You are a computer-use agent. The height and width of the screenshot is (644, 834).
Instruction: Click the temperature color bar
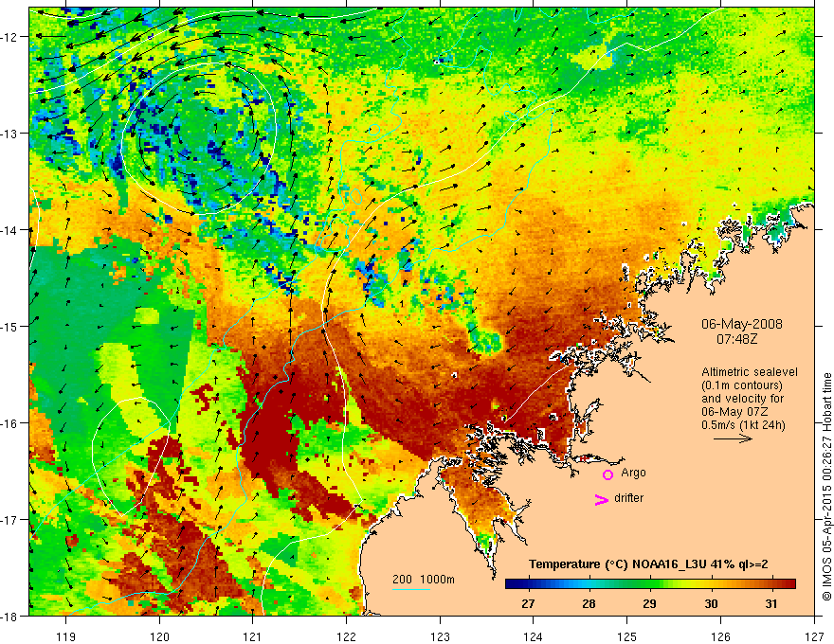(650, 583)
